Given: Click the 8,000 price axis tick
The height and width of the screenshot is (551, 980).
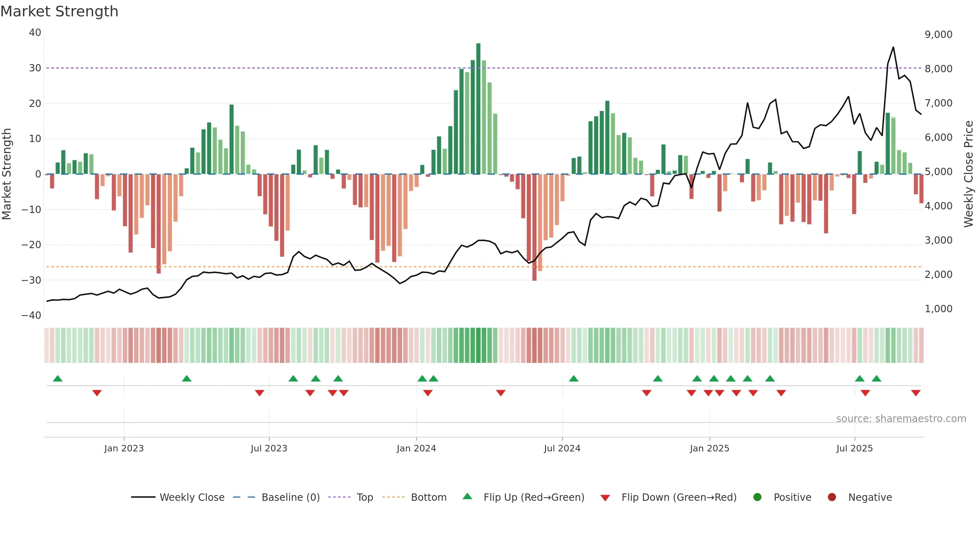Looking at the screenshot, I should pyautogui.click(x=939, y=69).
